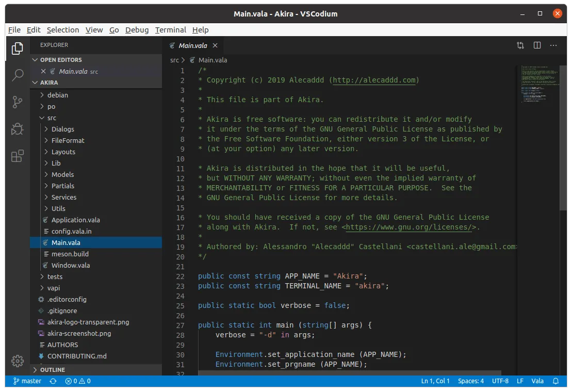The image size is (572, 392).
Task: Synchronize changes via status bar sync icon
Action: coord(53,381)
